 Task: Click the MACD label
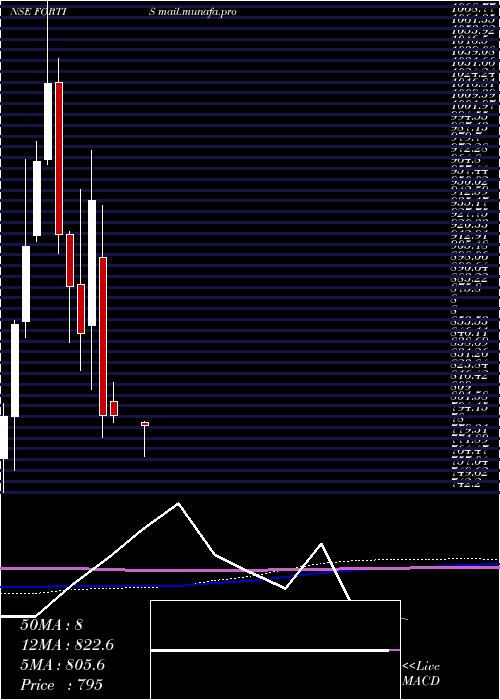tap(421, 681)
